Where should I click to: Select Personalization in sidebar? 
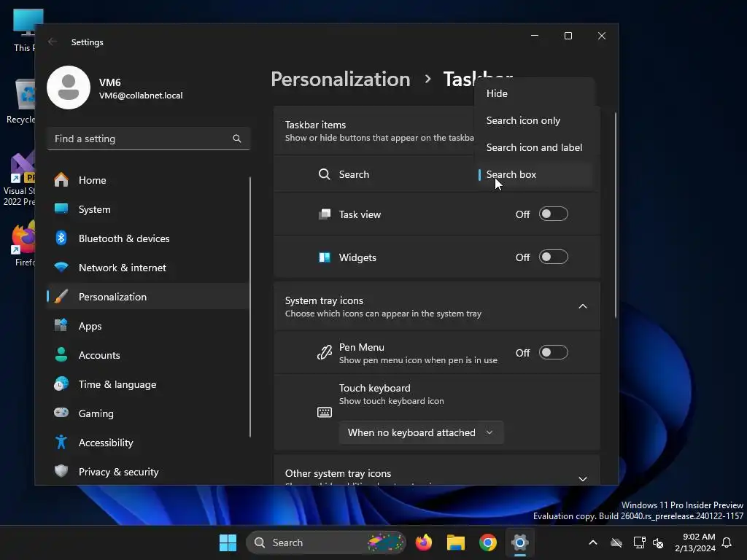click(147, 297)
